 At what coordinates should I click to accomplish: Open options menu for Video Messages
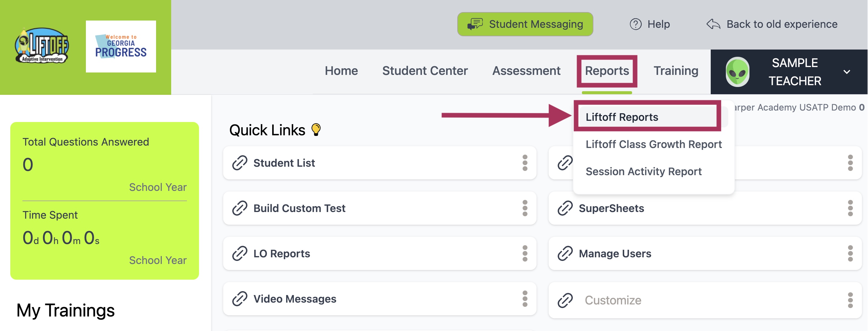[x=525, y=299]
